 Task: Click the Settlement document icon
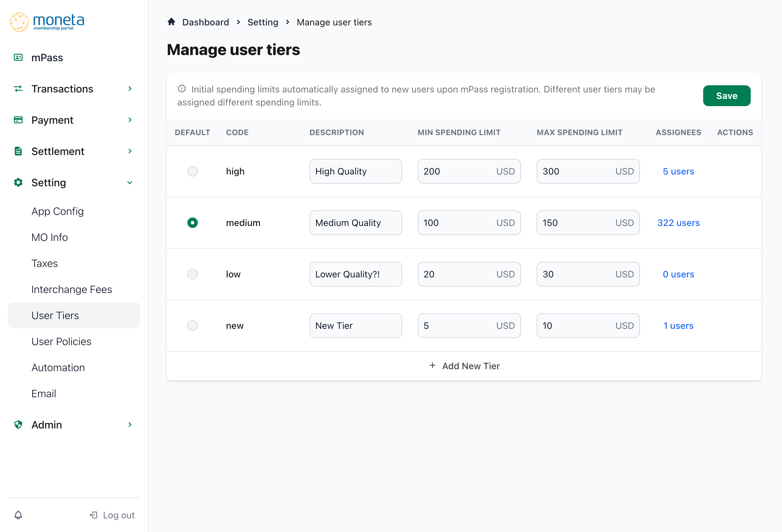[x=18, y=151]
